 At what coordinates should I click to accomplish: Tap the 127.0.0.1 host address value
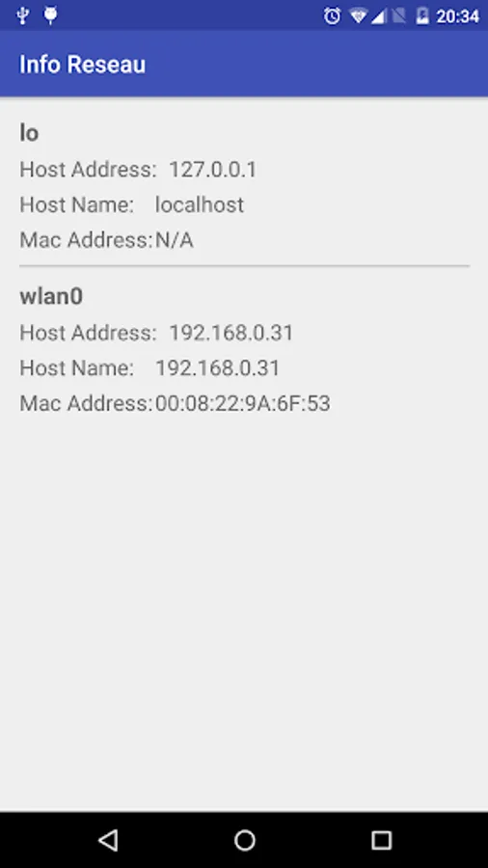click(213, 170)
